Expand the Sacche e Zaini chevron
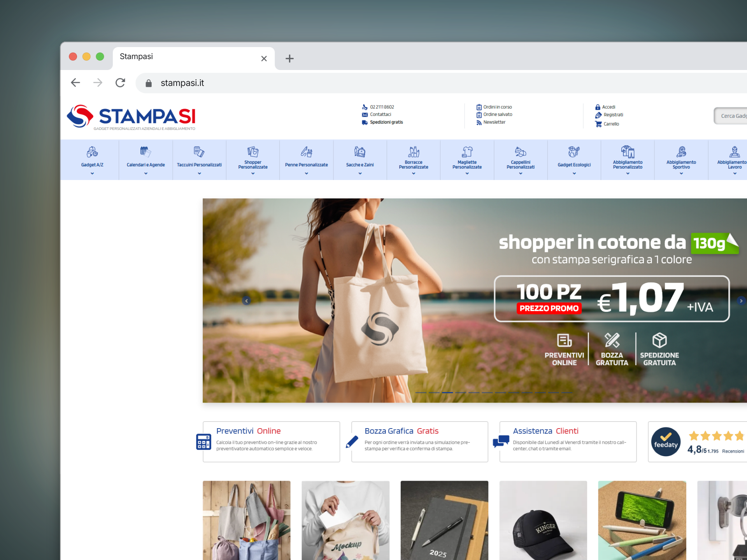 point(360,173)
